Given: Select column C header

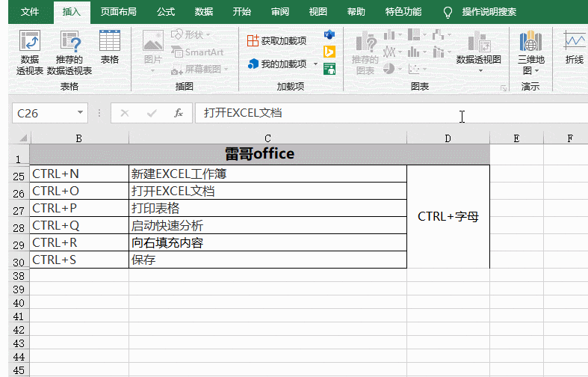Looking at the screenshot, I should (x=267, y=138).
